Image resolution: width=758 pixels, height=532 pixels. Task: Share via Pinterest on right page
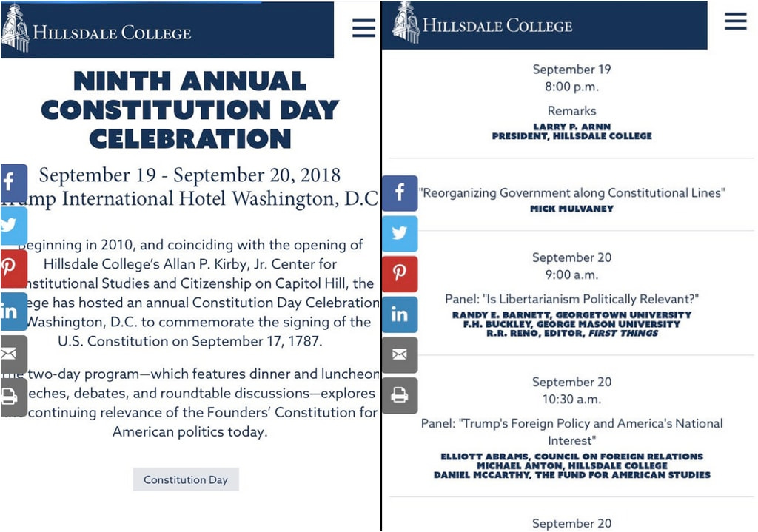pyautogui.click(x=400, y=274)
